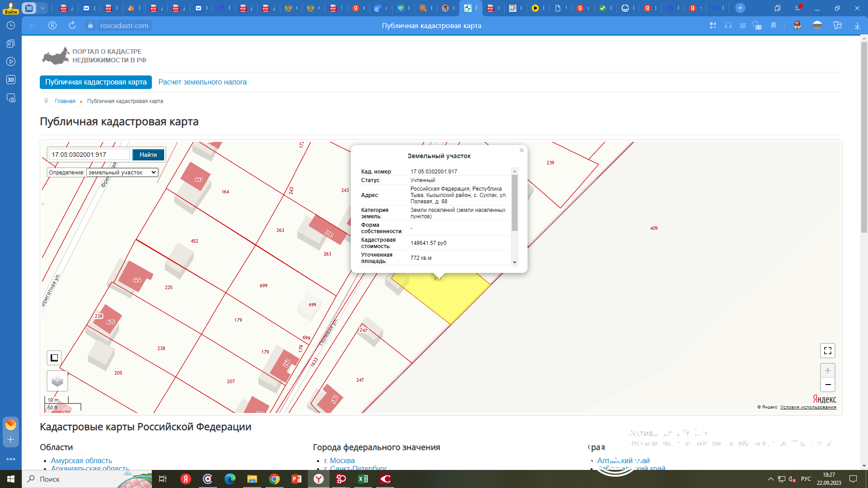
Task: Open new browser tab plus button
Action: 740,8
